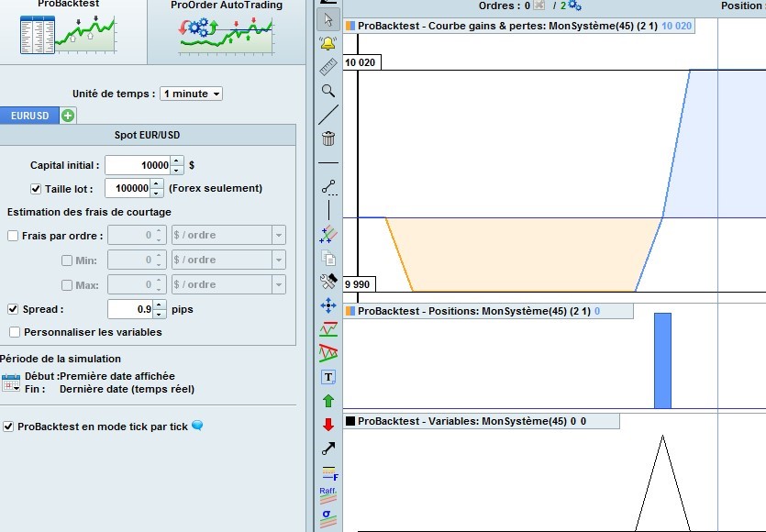Screen dimensions: 766x532
Task: Click the orange-blue swatch of Courbe gains
Action: pyautogui.click(x=350, y=26)
